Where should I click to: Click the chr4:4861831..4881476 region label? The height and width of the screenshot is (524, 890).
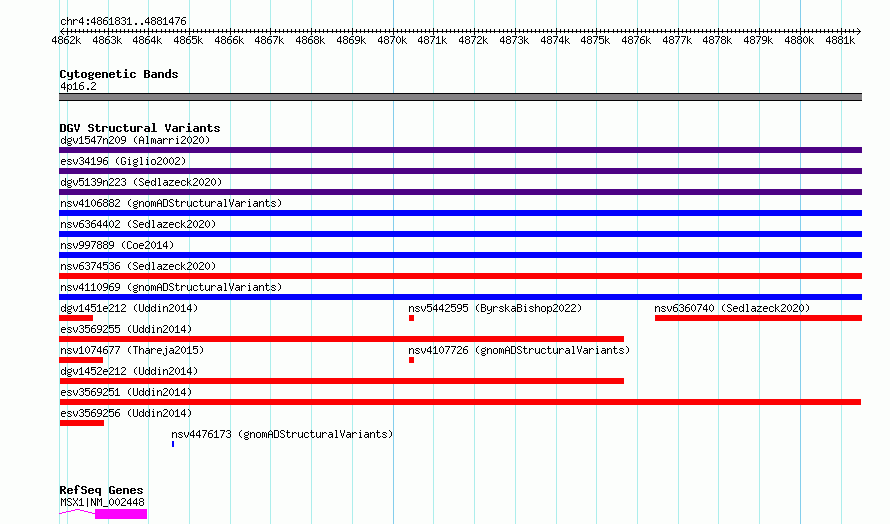123,21
